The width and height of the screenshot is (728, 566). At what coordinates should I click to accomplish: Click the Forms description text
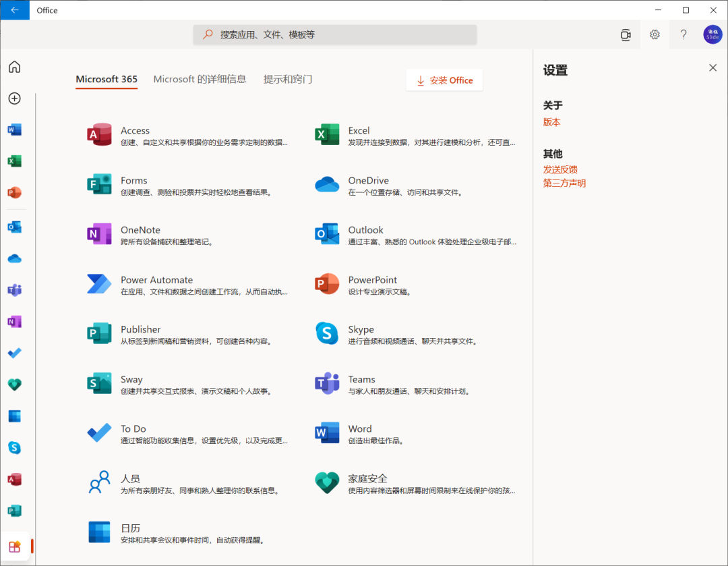pyautogui.click(x=196, y=192)
